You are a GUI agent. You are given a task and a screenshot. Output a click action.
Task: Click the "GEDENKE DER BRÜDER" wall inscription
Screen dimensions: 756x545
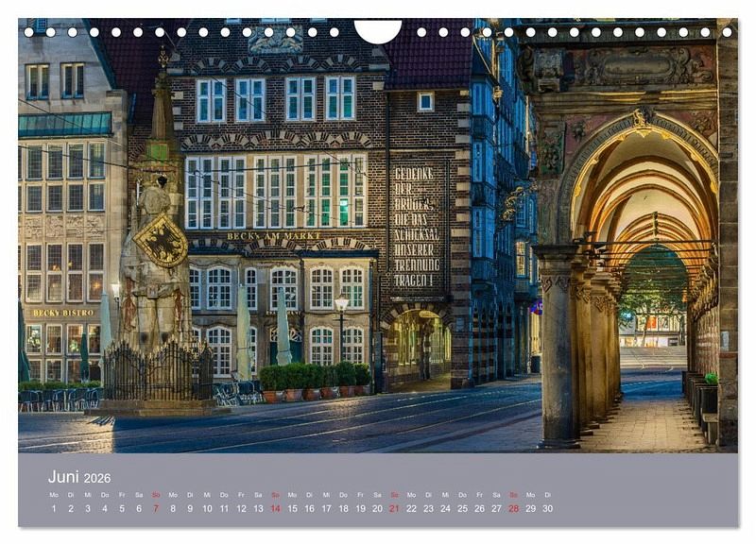(x=417, y=227)
